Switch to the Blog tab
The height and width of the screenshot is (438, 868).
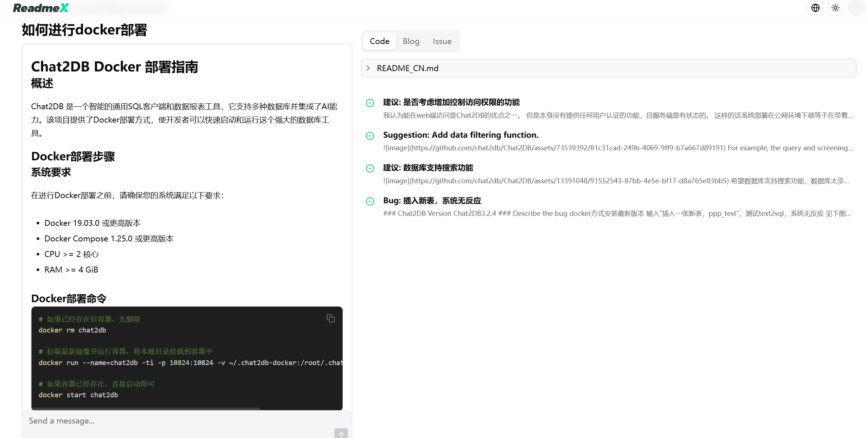point(411,41)
